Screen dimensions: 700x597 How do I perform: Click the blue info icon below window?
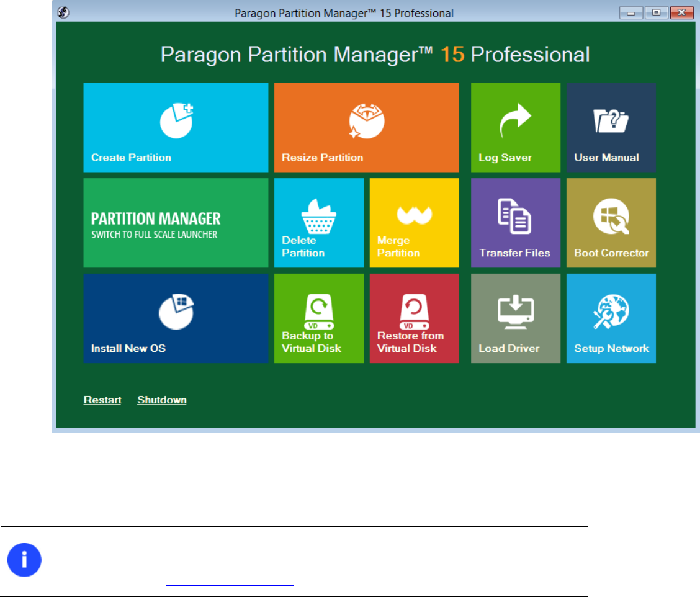point(25,560)
